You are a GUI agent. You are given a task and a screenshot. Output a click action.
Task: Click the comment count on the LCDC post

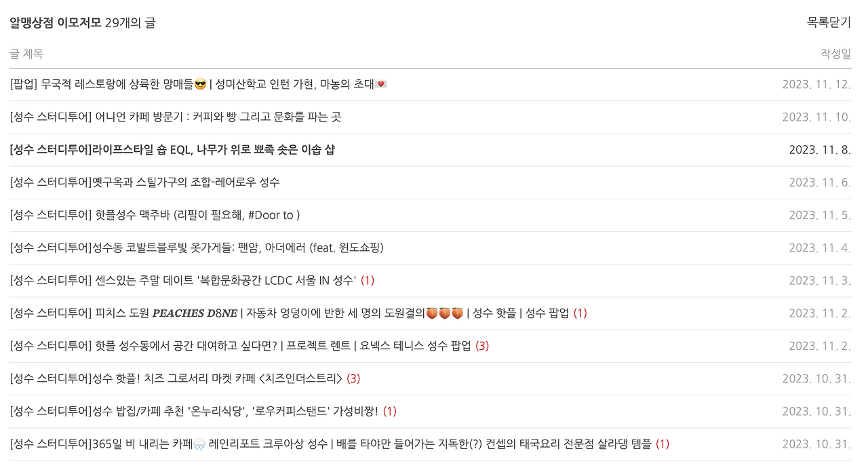(x=368, y=280)
